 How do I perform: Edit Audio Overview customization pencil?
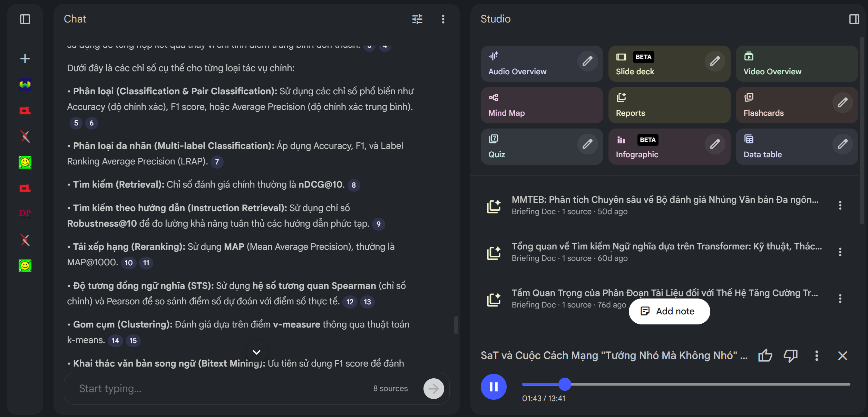click(587, 61)
